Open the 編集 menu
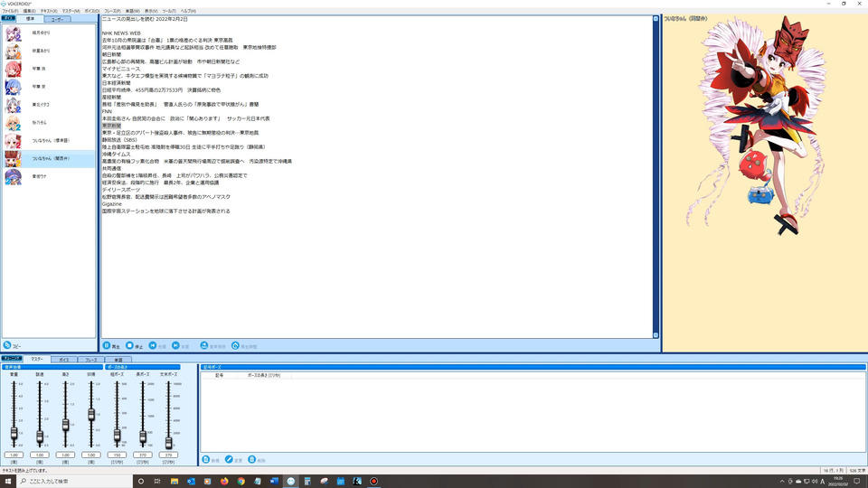Image resolution: width=868 pixels, height=488 pixels. 29,11
